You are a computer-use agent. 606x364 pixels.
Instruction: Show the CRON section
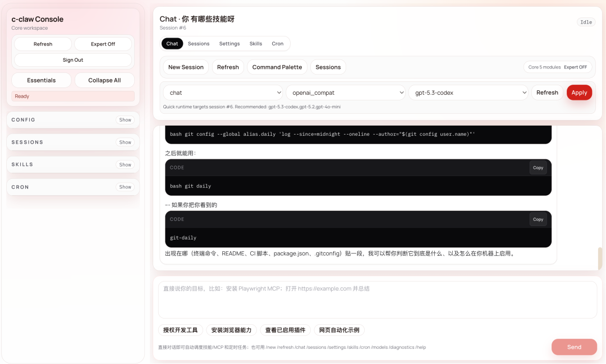pyautogui.click(x=125, y=187)
